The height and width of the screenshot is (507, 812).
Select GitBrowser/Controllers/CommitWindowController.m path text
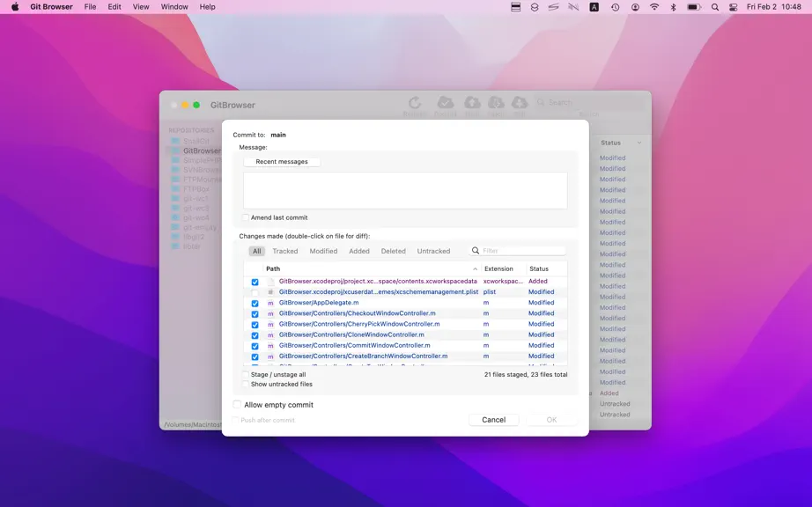[355, 346]
